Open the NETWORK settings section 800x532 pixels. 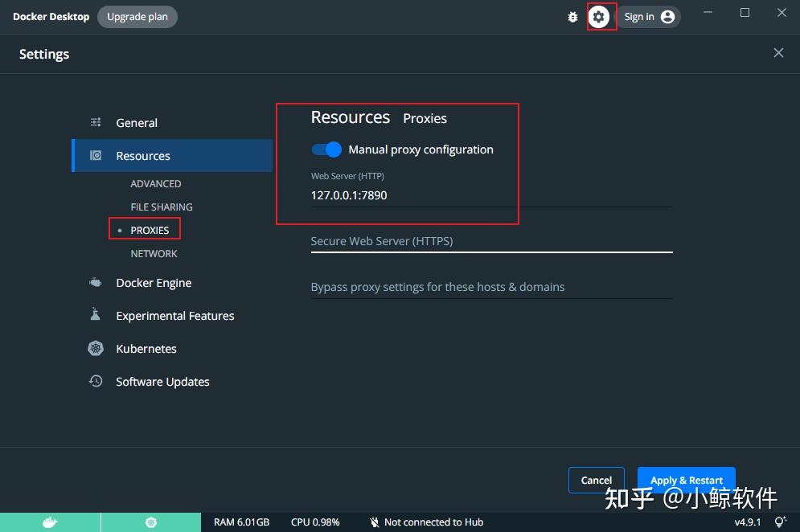coord(154,253)
